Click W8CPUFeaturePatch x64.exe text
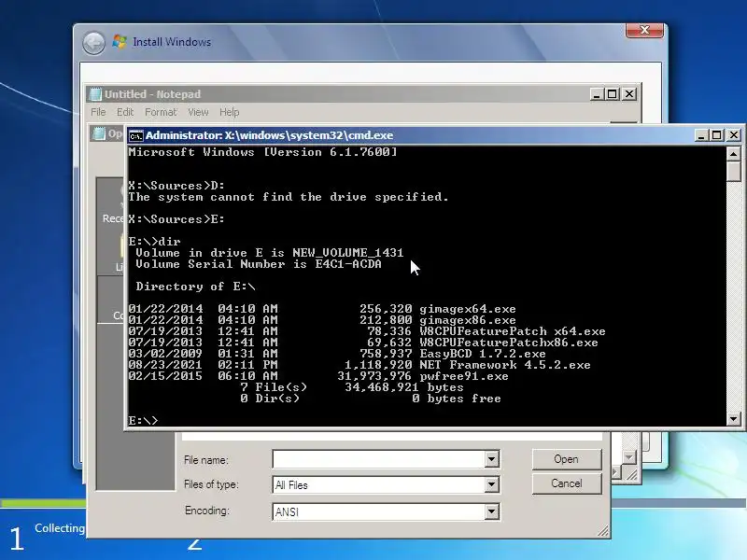The width and height of the screenshot is (747, 560). [x=513, y=331]
